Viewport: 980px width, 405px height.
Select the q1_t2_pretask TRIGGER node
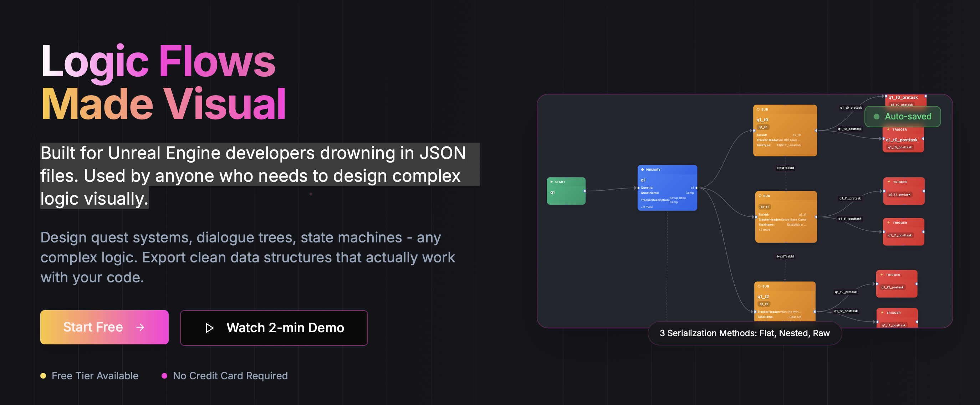[x=897, y=284]
